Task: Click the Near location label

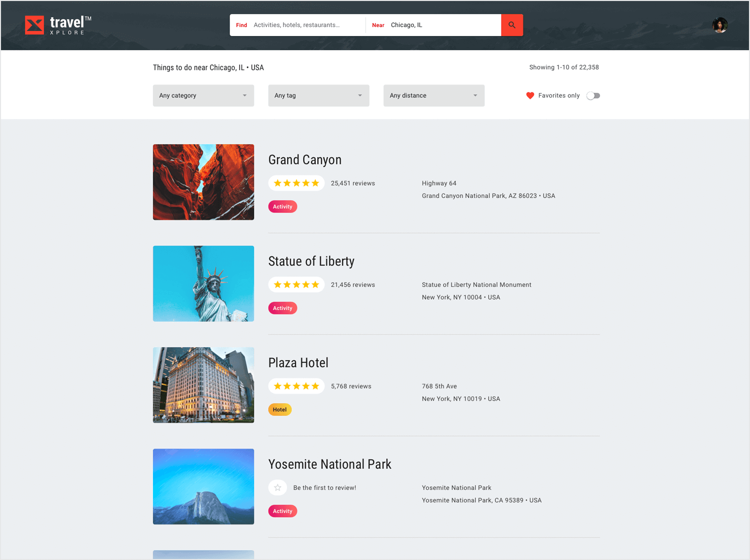Action: pos(378,25)
